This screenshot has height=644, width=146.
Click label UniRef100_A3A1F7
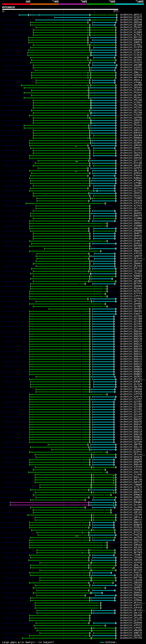131,314
